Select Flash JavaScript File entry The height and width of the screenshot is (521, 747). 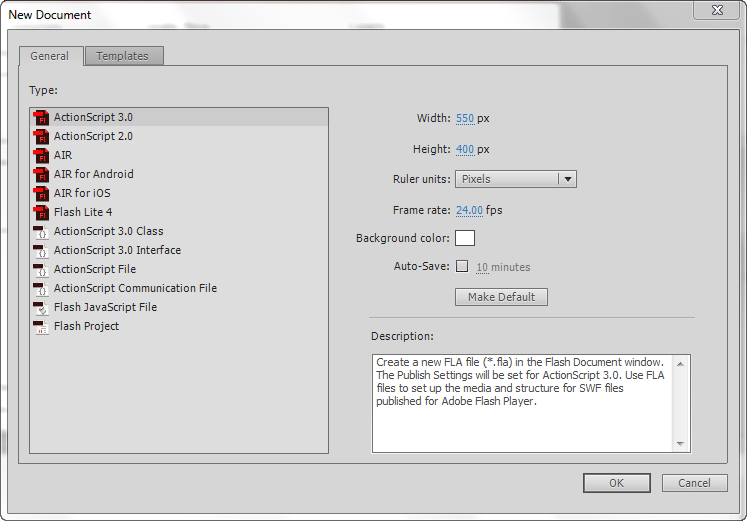(x=179, y=308)
